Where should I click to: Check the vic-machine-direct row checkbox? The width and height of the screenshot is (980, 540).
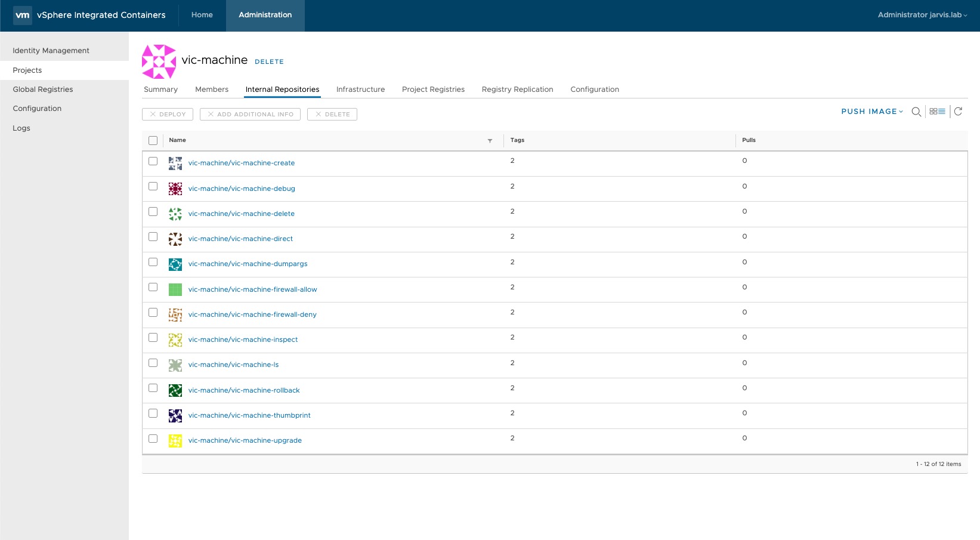click(x=153, y=237)
